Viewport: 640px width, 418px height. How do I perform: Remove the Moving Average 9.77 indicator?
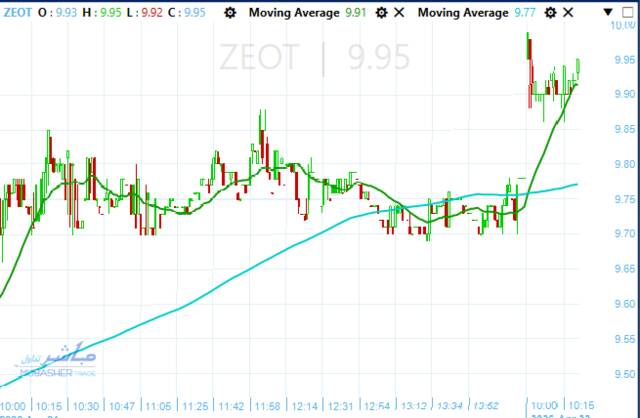click(568, 13)
